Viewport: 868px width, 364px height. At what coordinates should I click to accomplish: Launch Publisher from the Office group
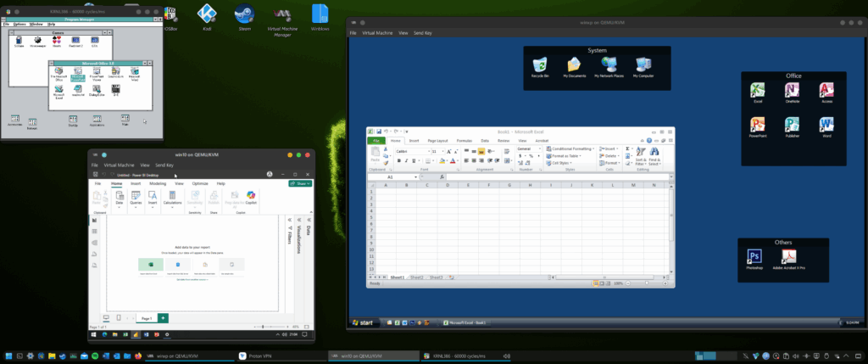793,127
